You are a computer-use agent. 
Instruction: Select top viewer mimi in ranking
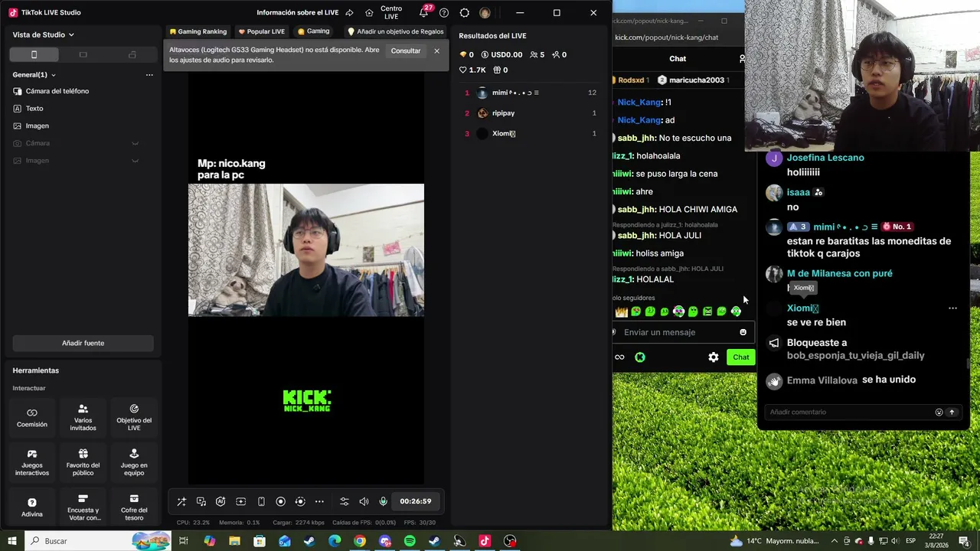tap(530, 93)
